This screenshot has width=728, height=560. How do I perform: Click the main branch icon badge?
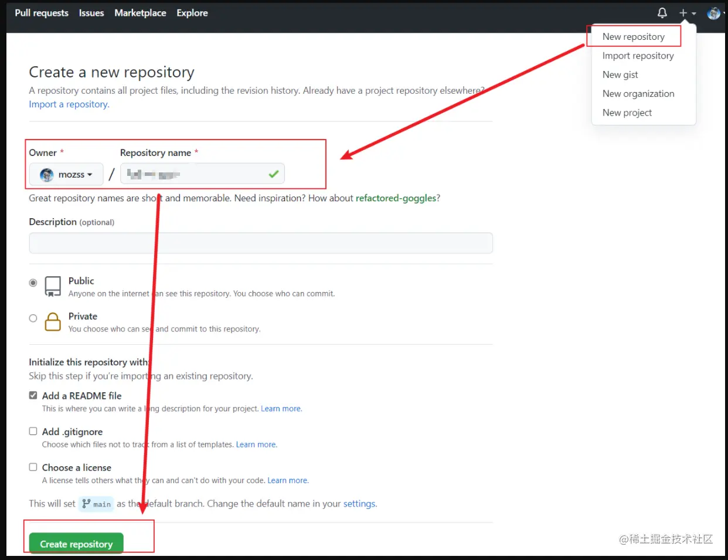tap(96, 504)
